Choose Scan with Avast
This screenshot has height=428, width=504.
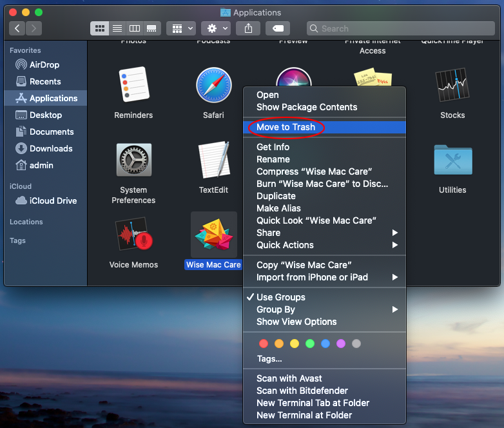(x=325, y=378)
